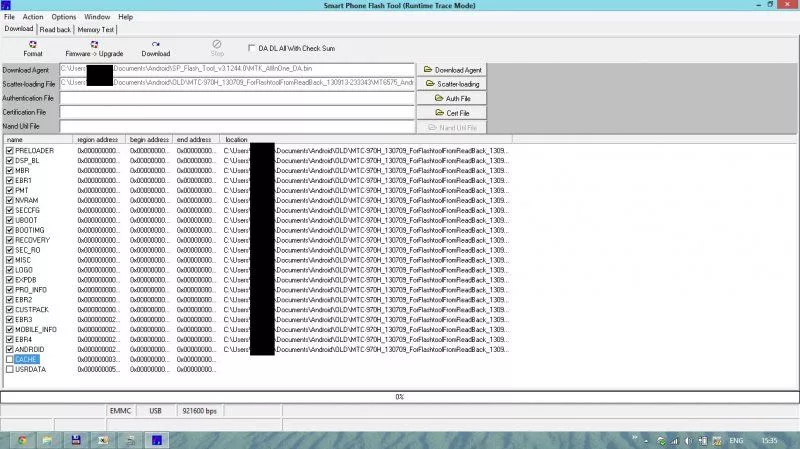Toggle the RECOVERY partition checkbox
This screenshot has height=449, width=800.
pyautogui.click(x=9, y=240)
